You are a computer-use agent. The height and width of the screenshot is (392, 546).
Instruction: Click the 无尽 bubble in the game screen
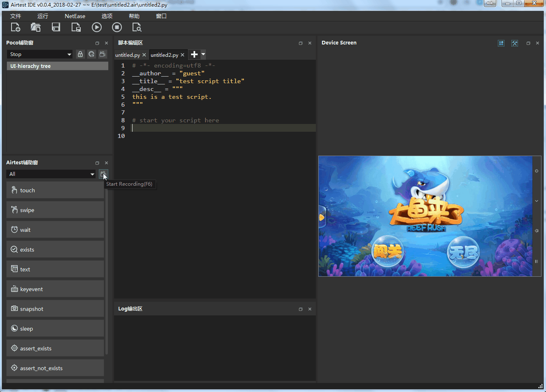463,252
